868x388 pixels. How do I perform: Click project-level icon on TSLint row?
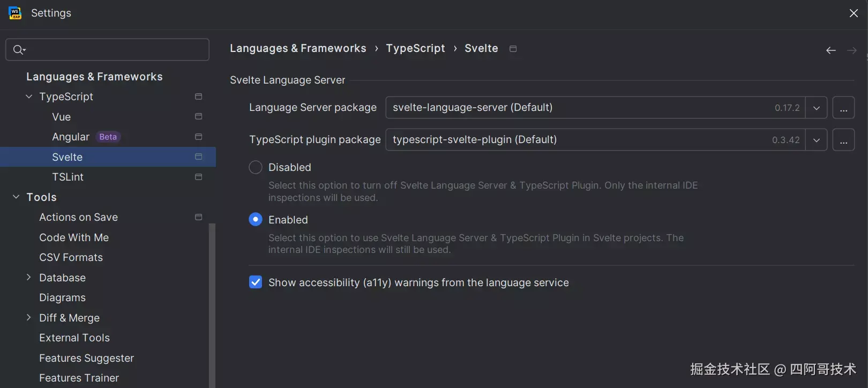[198, 177]
